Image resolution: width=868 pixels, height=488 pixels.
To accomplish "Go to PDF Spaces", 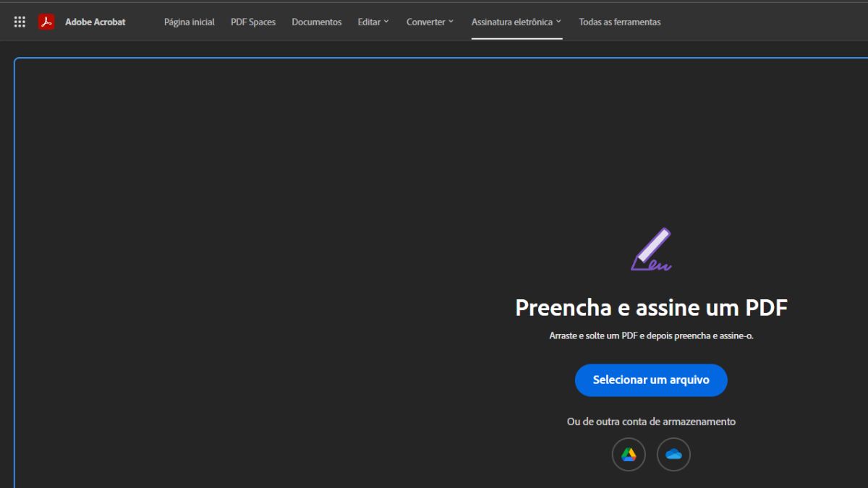I will (x=253, y=22).
